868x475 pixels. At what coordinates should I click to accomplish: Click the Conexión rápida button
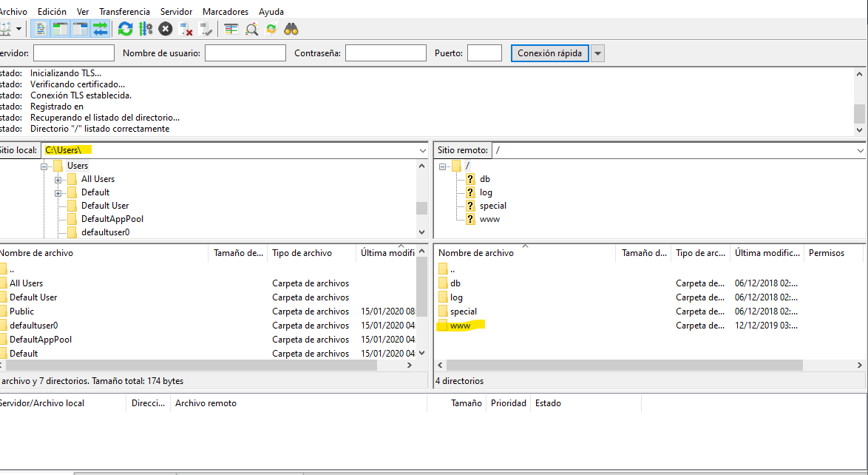(x=549, y=53)
